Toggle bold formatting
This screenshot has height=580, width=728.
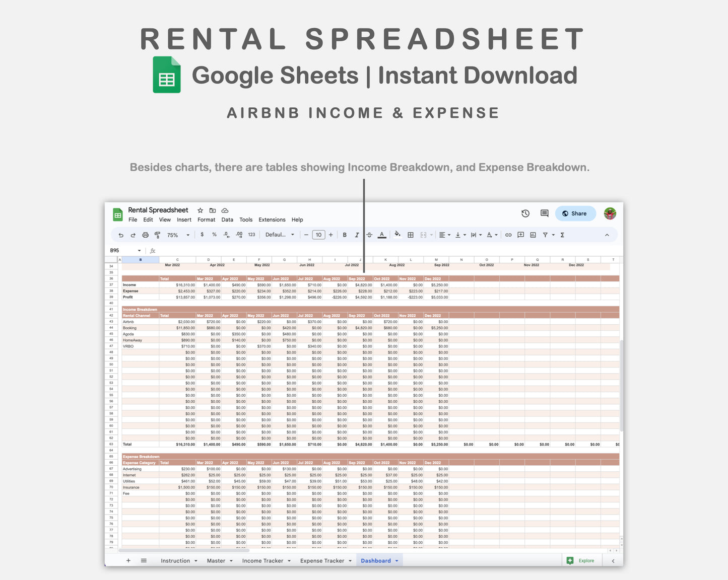click(345, 235)
